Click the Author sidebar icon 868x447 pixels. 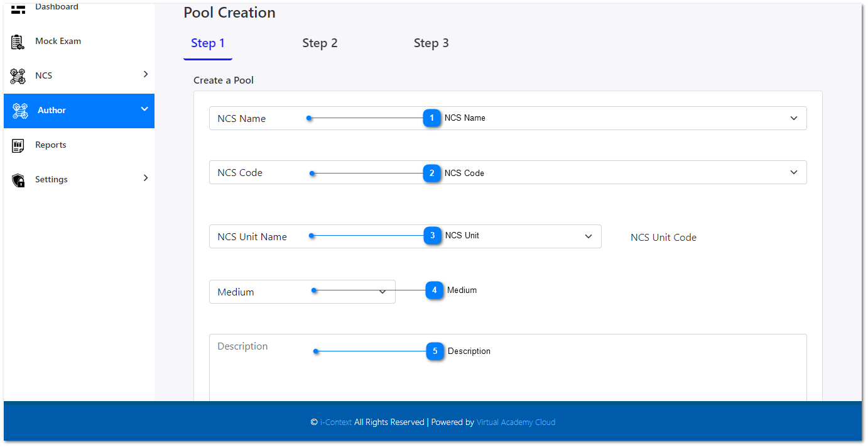point(20,111)
